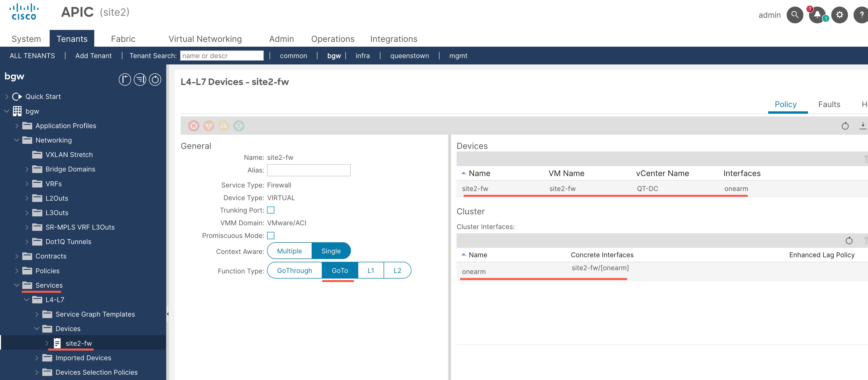The image size is (868, 380).
Task: Click the major faults orange icon
Action: pos(209,126)
